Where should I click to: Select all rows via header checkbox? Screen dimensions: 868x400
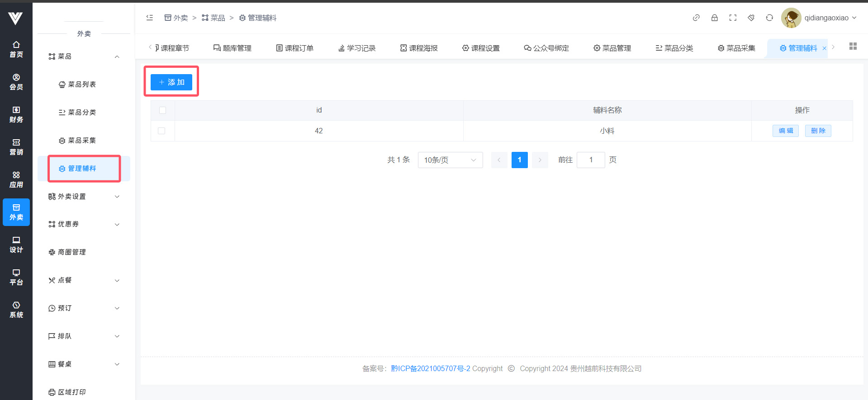pos(163,110)
